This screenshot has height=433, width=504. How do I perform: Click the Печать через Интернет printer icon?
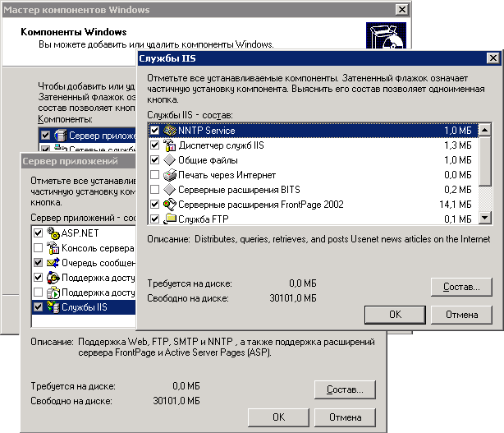click(170, 175)
